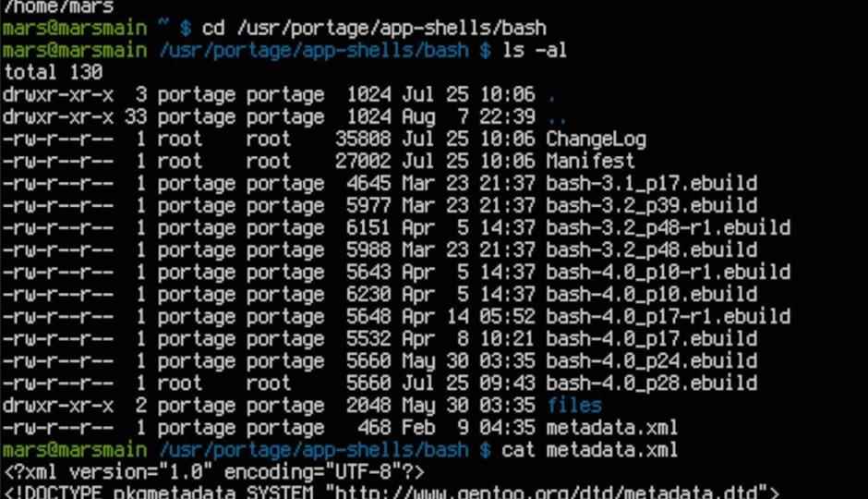Click the total 130 output line
The height and width of the screenshot is (499, 868).
tap(54, 73)
